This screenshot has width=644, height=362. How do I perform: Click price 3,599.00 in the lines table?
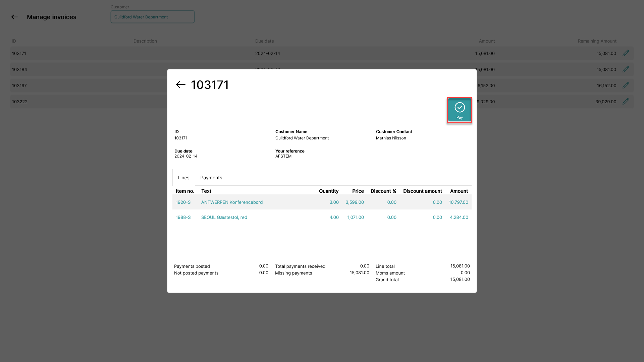coord(355,202)
